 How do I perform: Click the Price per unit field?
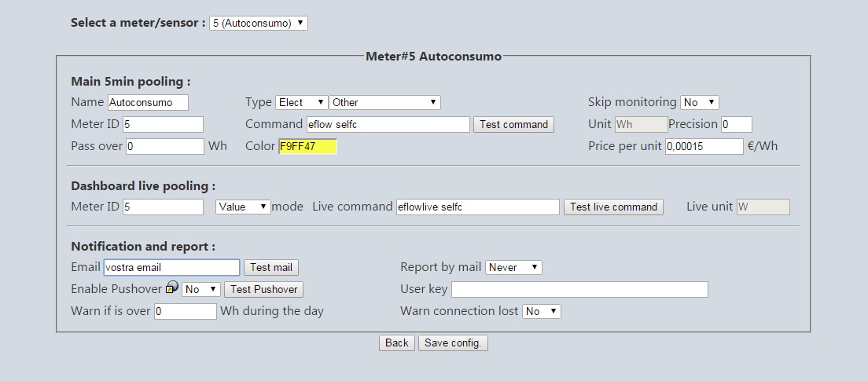(x=704, y=147)
